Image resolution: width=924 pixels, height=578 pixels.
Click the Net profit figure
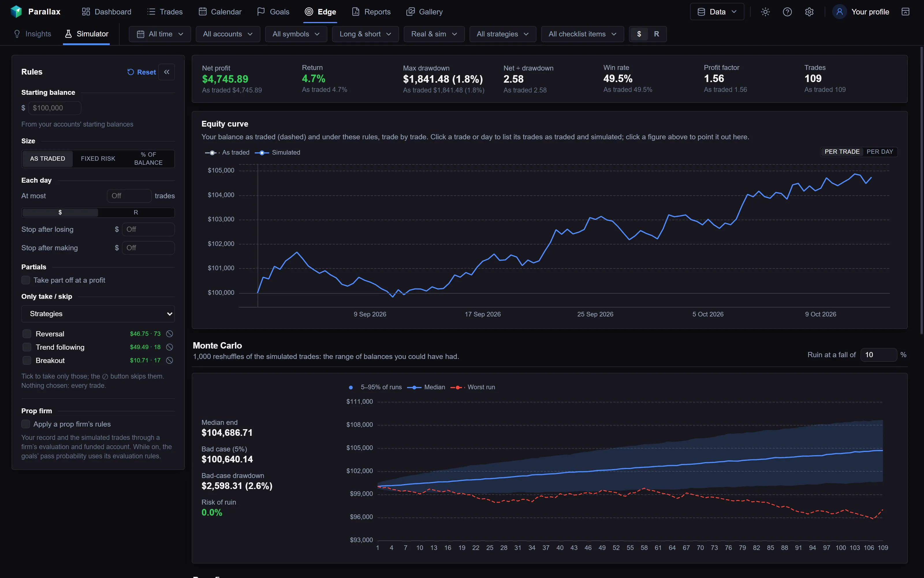click(225, 79)
